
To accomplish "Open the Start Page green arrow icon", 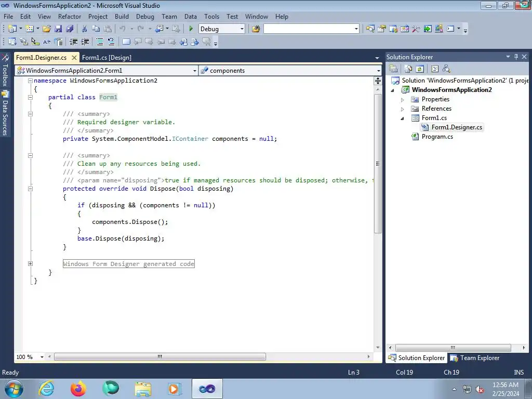I will click(428, 29).
